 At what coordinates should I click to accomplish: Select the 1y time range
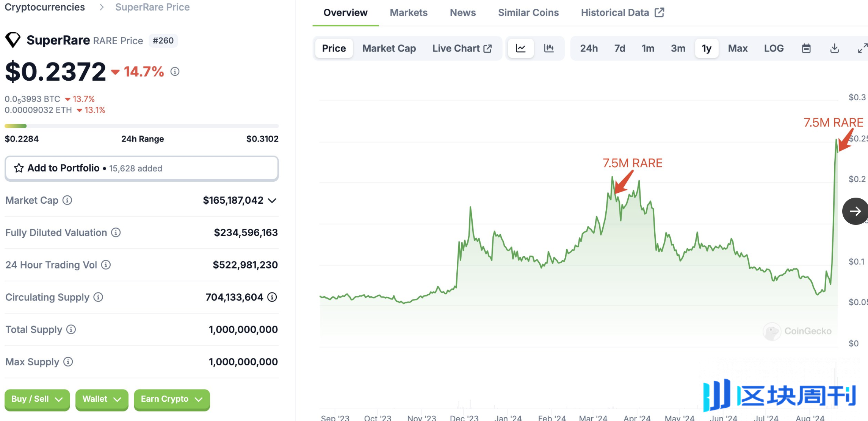pos(707,48)
